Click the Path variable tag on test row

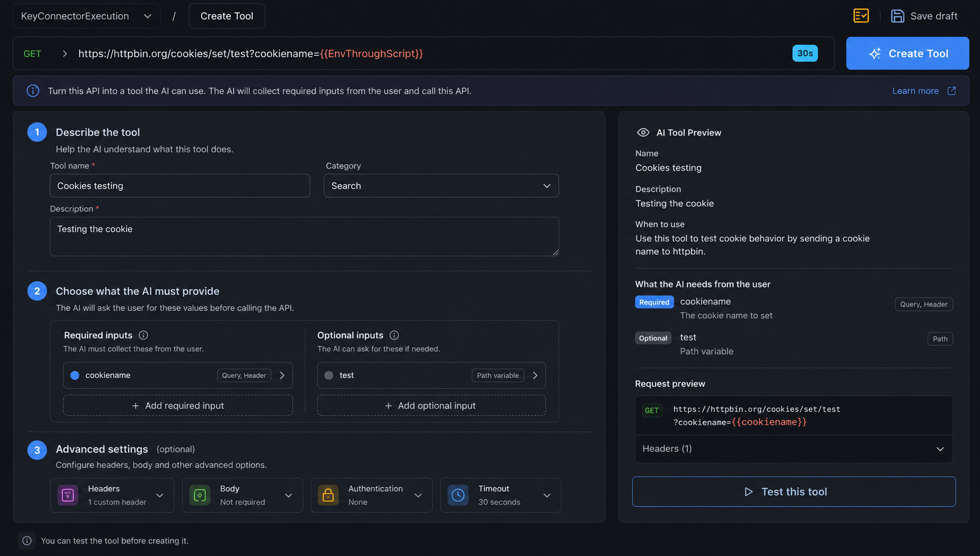coord(497,375)
